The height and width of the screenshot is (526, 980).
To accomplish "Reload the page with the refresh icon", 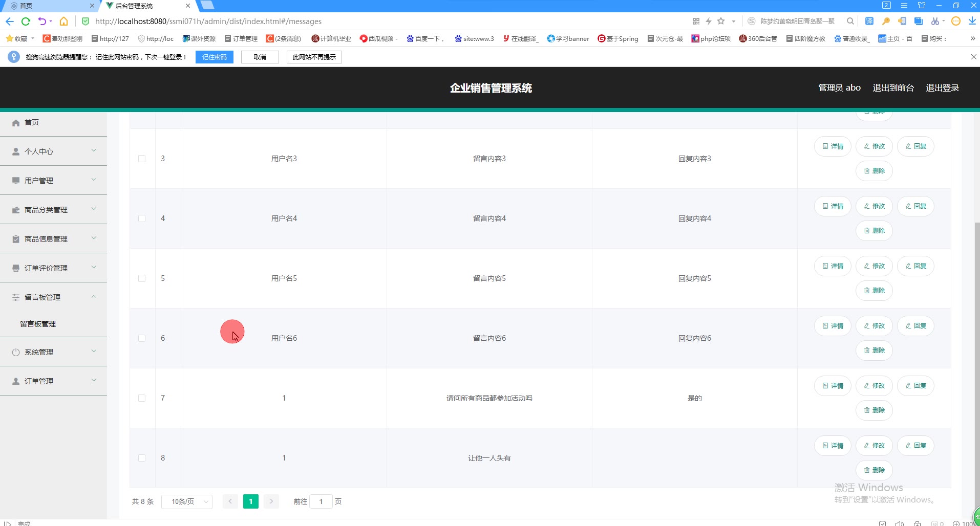I will 26,21.
